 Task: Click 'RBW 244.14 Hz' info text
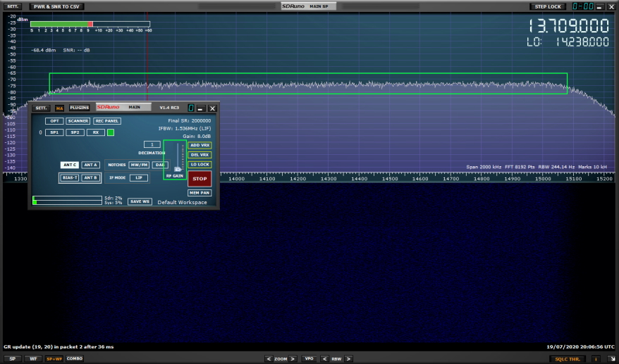pyautogui.click(x=556, y=167)
